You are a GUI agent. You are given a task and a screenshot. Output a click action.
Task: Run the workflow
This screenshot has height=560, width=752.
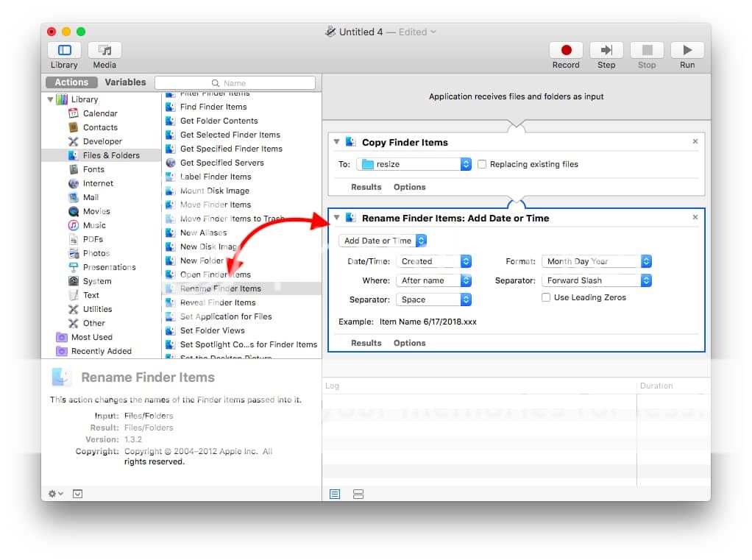point(687,50)
